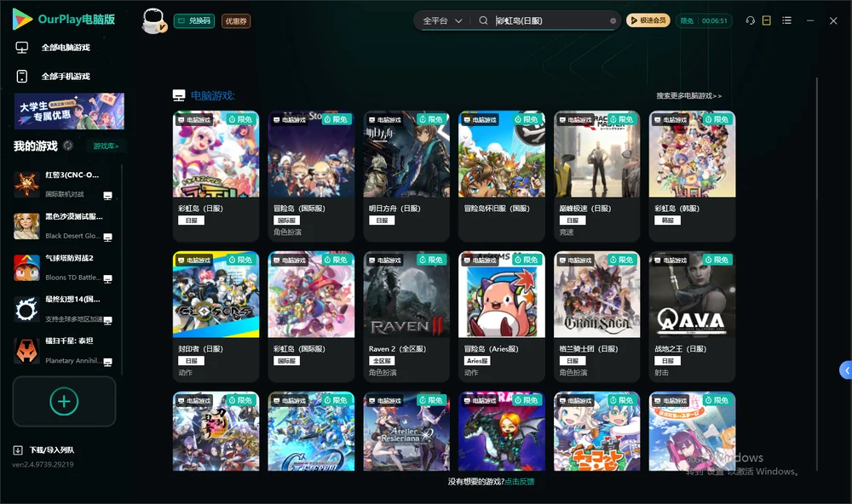Refresh the 我的游戏 list
Screen dimensions: 852x504
click(68, 146)
